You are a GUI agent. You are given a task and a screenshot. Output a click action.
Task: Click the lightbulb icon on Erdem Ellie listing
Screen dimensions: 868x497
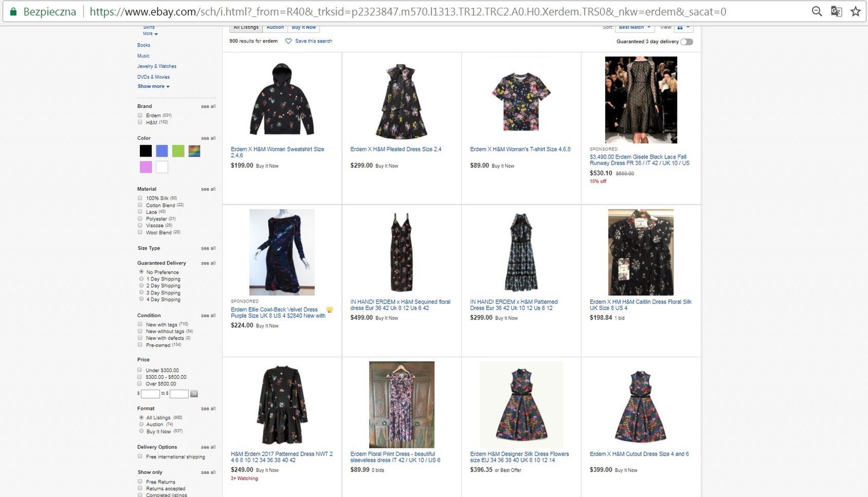(330, 309)
